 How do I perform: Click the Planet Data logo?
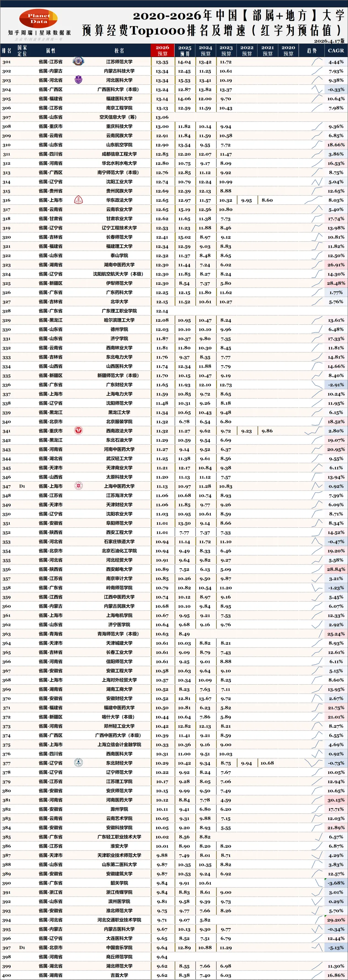39,19
